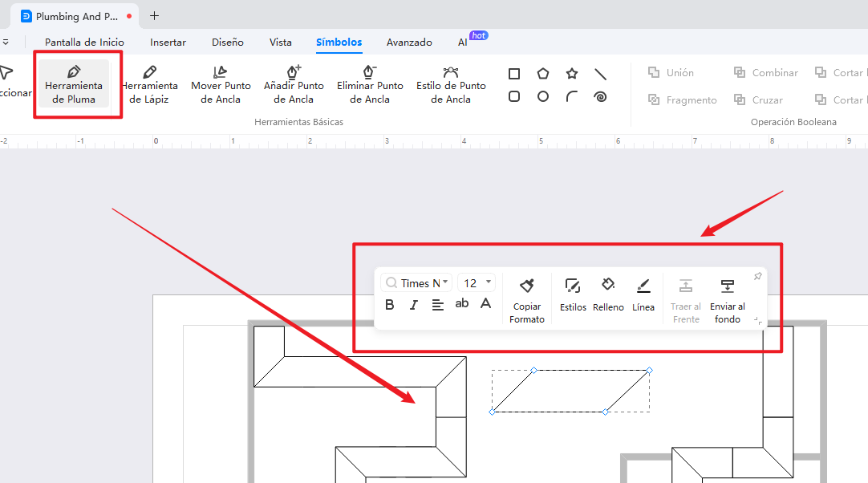Viewport: 868px width, 483px height.
Task: Select the spiral shape tool
Action: tap(600, 96)
